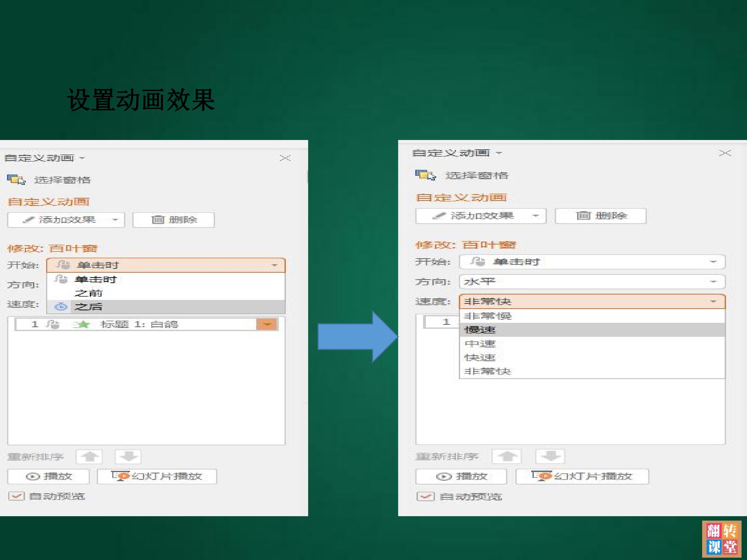Click selection pane icon in right panel

tap(425, 175)
